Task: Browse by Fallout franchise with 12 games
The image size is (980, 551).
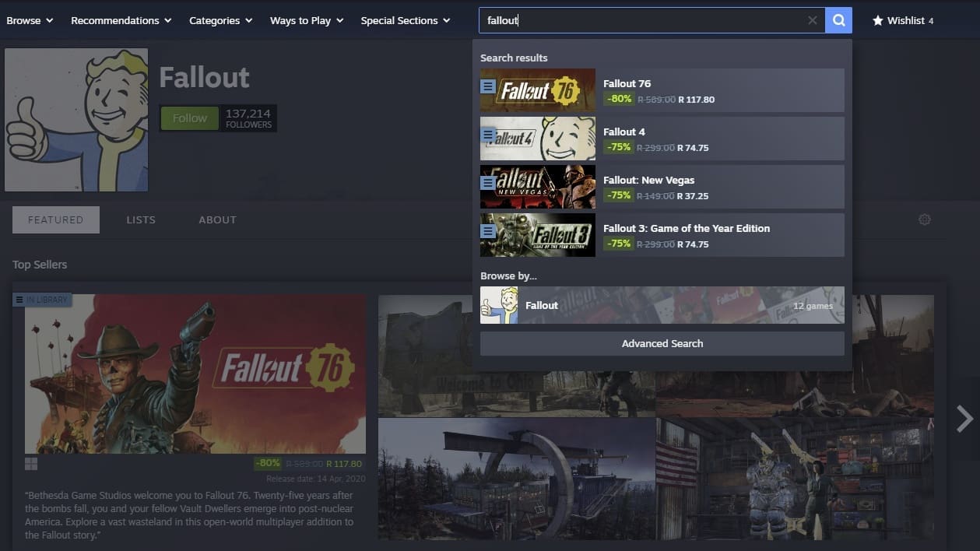Action: [x=662, y=305]
